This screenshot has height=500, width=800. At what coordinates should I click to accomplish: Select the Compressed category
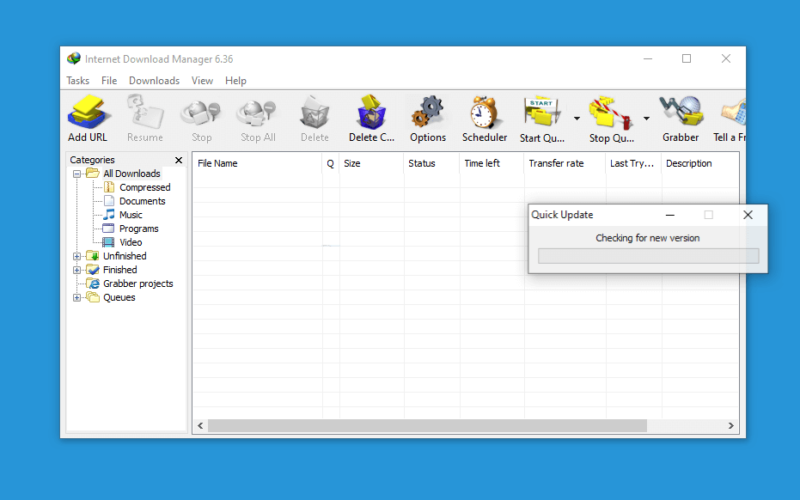[x=144, y=187]
